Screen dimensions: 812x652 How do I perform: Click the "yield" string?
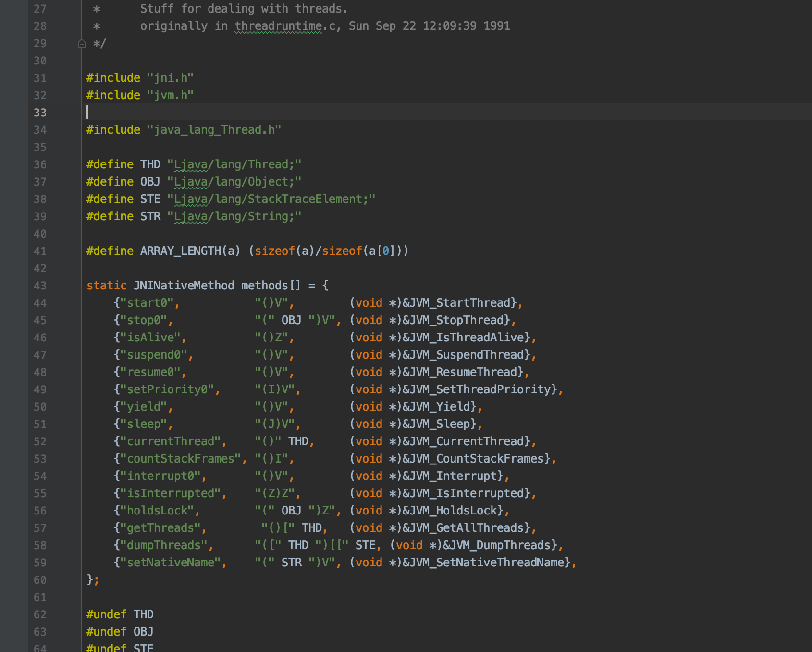[144, 407]
